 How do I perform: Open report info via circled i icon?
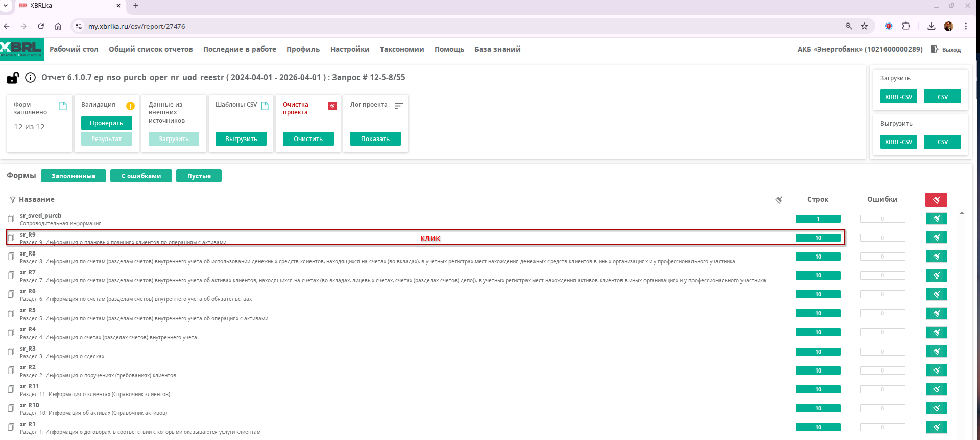pos(31,78)
